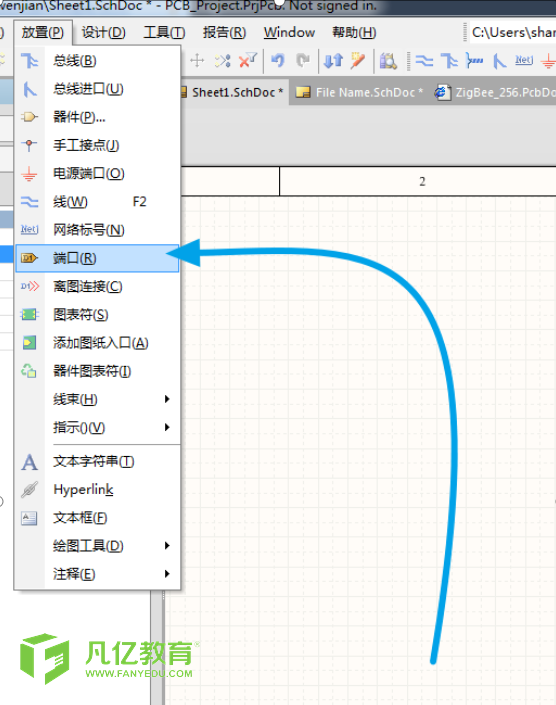Expand the Notes 注释(E) submenu
This screenshot has height=705, width=556.
point(97,574)
